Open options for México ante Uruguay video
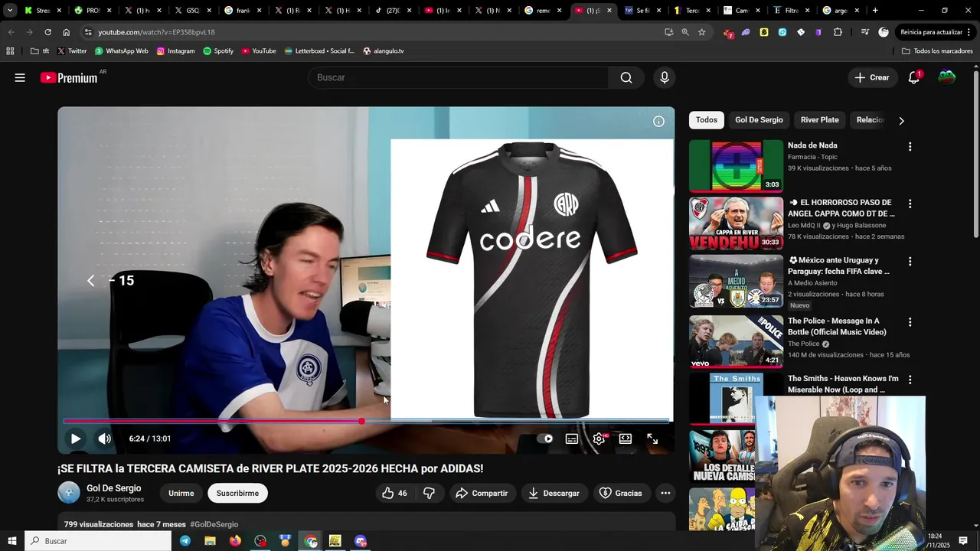This screenshot has width=980, height=551. click(910, 262)
